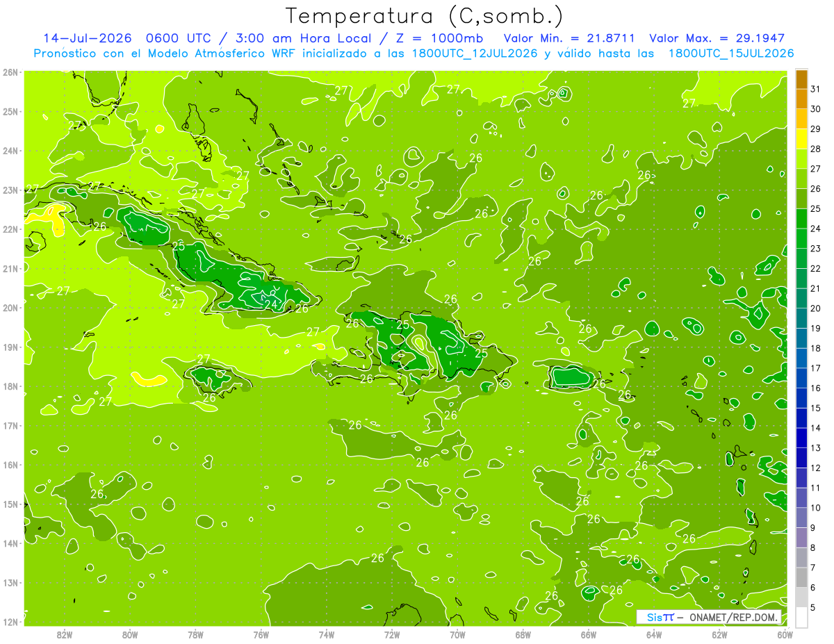This screenshot has width=834, height=644.
Task: Click the 'Temperatura (C,somb.)' chart title
Action: click(425, 16)
